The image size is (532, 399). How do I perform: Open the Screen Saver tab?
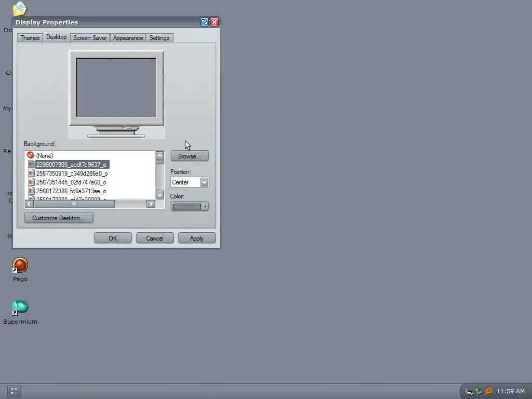click(90, 37)
